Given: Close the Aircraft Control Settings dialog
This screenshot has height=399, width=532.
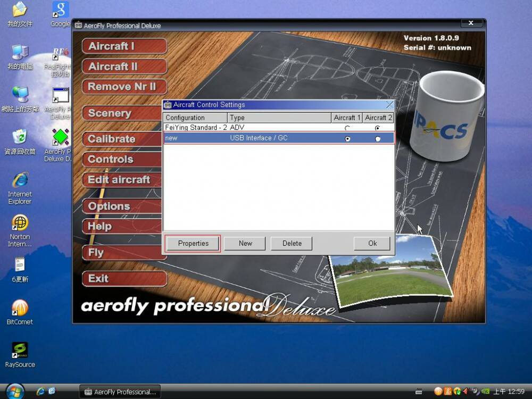Looking at the screenshot, I should tap(389, 104).
